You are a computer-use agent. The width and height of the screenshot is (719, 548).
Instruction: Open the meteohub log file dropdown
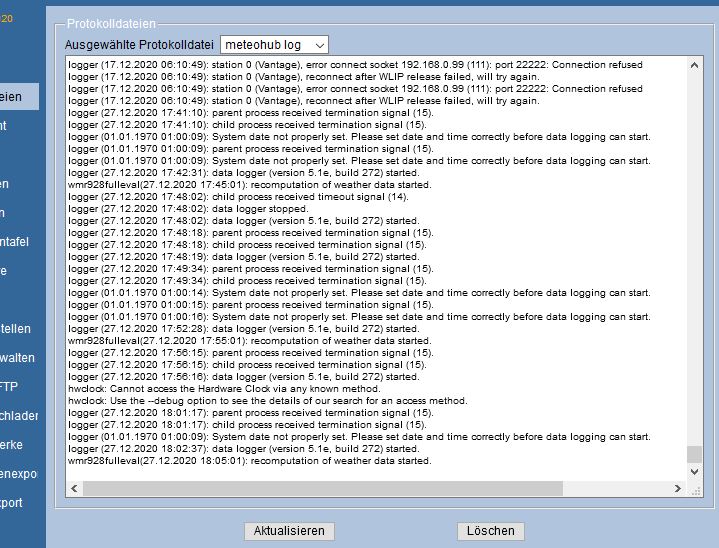(x=273, y=45)
